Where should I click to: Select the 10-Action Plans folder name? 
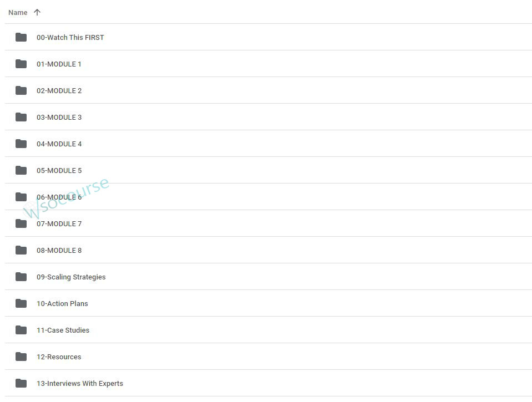[62, 304]
